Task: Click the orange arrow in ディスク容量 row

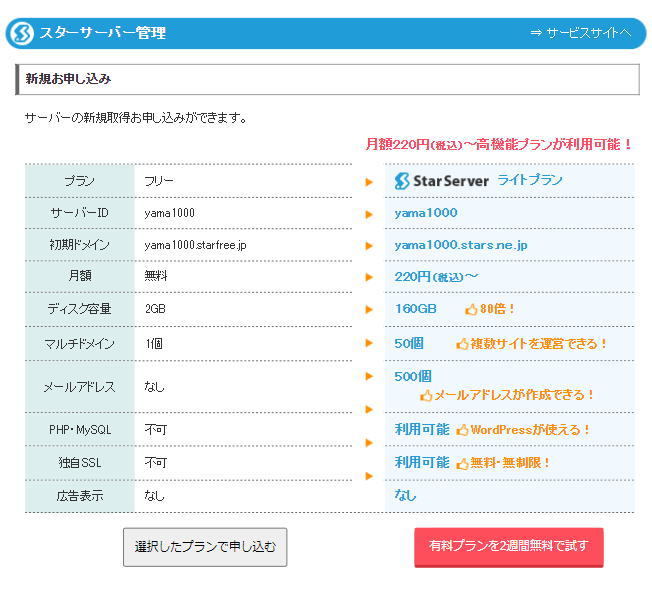Action: [x=369, y=309]
